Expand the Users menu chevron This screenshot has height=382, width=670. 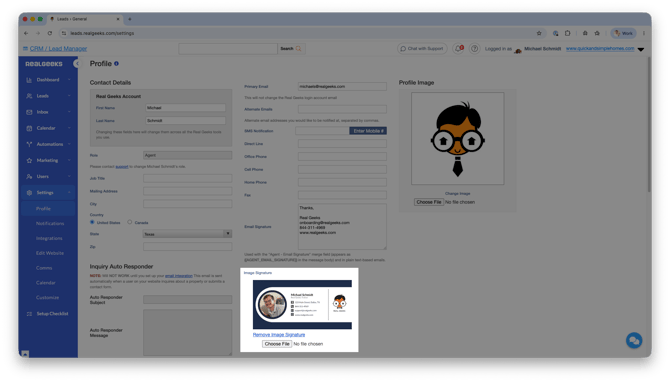point(69,176)
